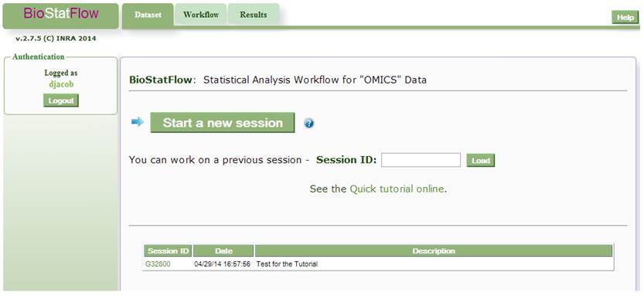Click the djacob username
This screenshot has width=644, height=300.
pos(61,84)
